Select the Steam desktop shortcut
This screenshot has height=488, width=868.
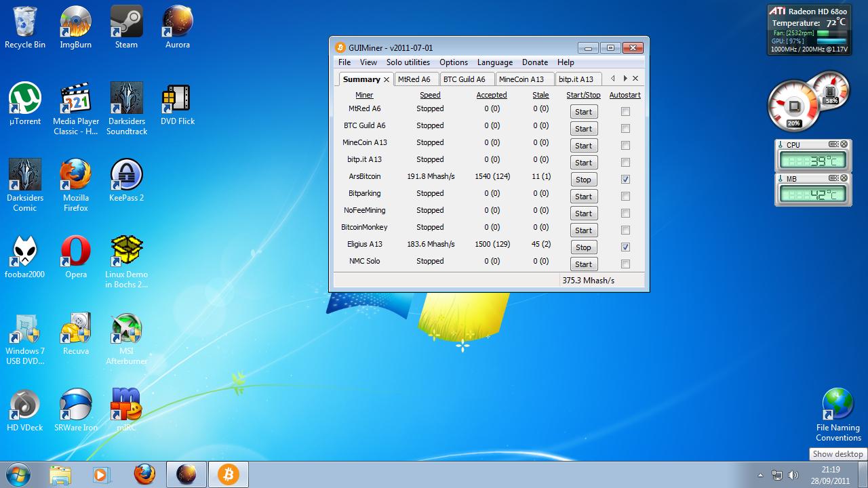(127, 27)
